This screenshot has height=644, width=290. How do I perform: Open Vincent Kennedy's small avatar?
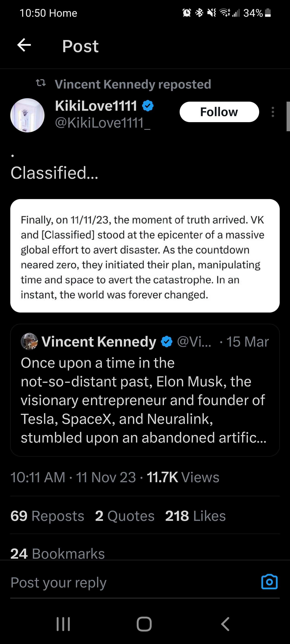pos(29,342)
